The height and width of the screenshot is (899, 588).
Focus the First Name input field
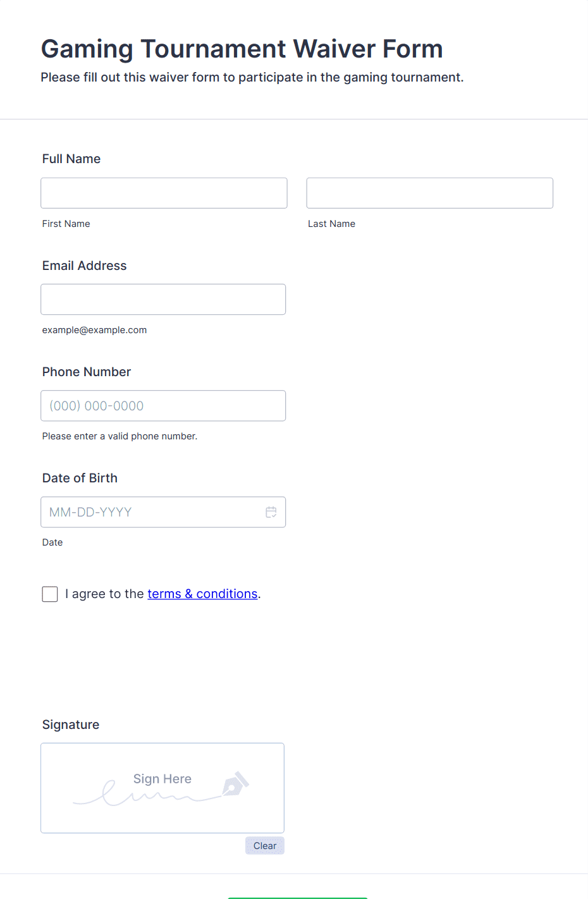pos(164,193)
